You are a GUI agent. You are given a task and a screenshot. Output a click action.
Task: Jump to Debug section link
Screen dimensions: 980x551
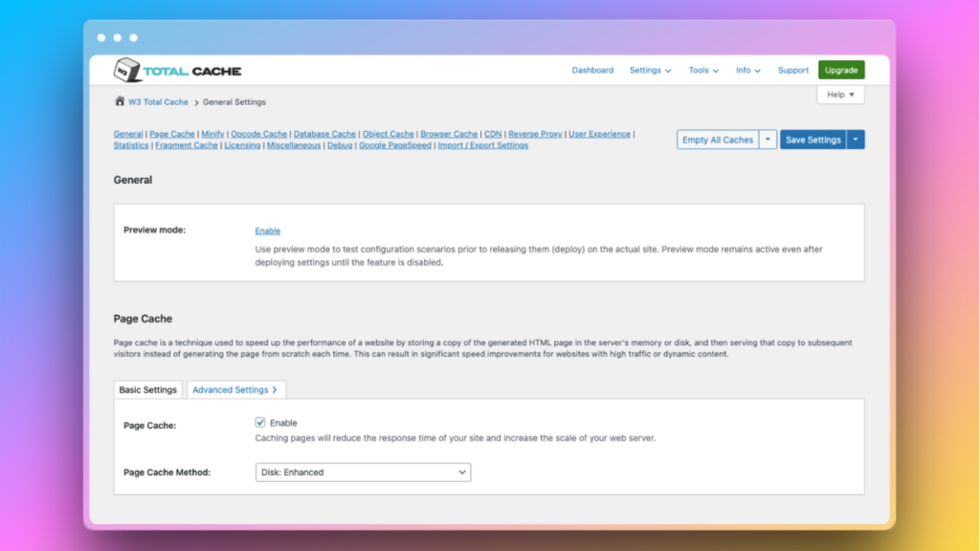[340, 145]
